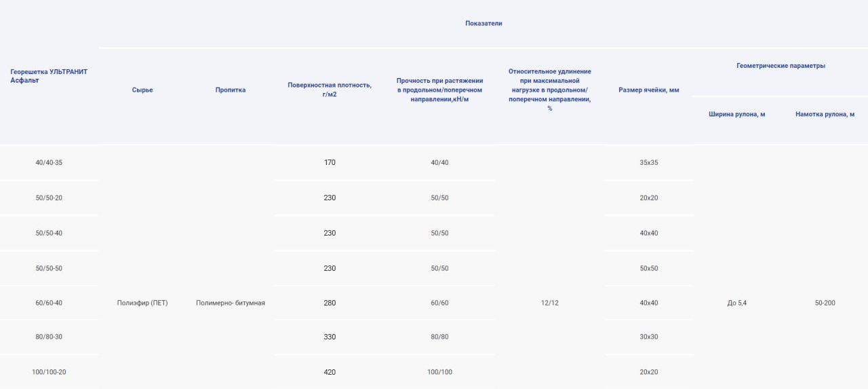Click the 'Ширина рулона, м' subheader
Image resolution: width=868 pixels, height=389 pixels.
[x=736, y=114]
